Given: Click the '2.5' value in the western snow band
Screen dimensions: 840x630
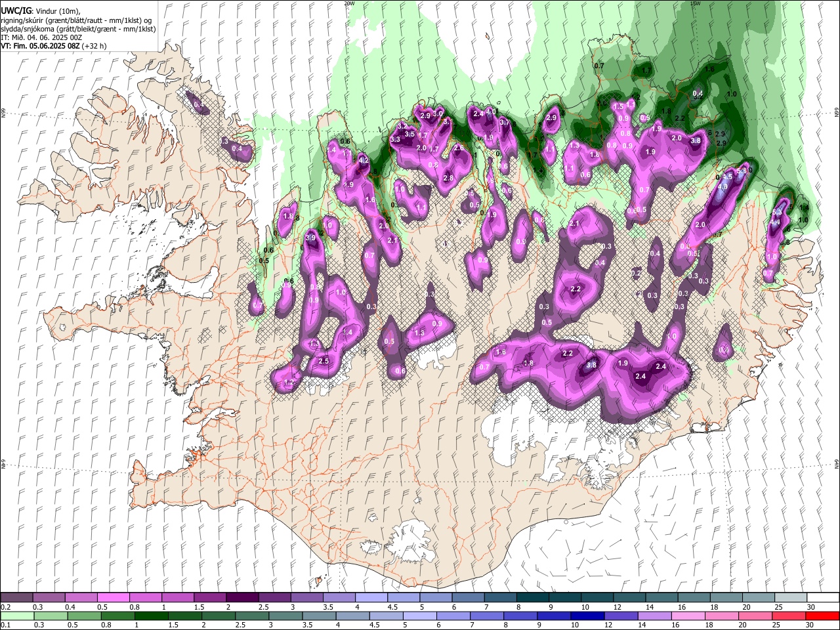Looking at the screenshot, I should click(x=324, y=361).
